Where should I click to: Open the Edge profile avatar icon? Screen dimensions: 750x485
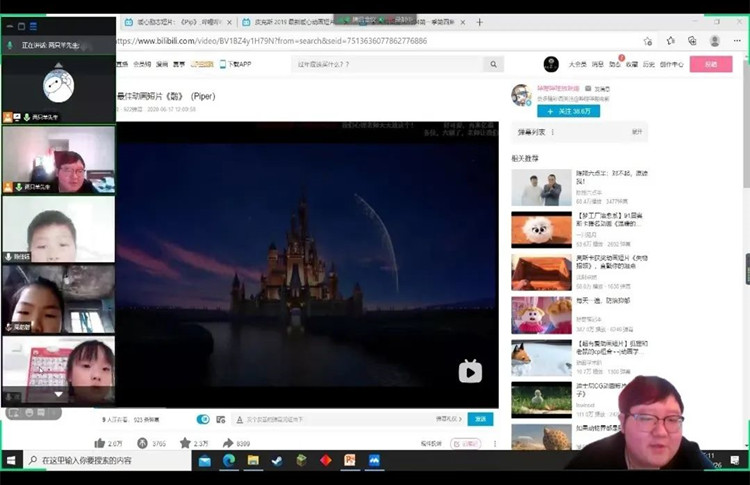point(715,41)
